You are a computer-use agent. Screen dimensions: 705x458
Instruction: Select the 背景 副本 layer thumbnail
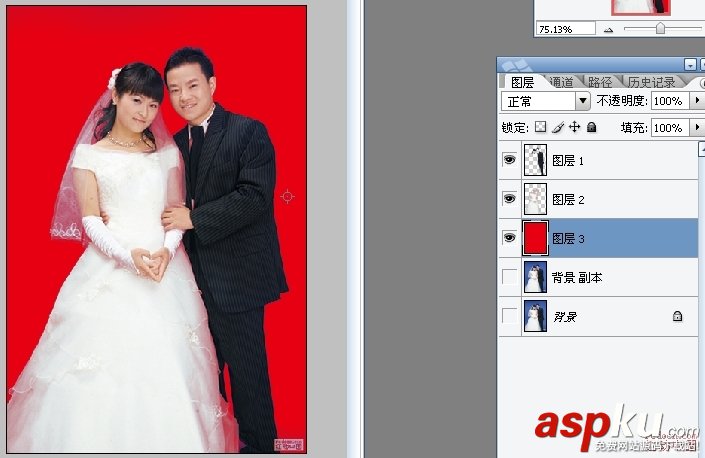pyautogui.click(x=535, y=277)
